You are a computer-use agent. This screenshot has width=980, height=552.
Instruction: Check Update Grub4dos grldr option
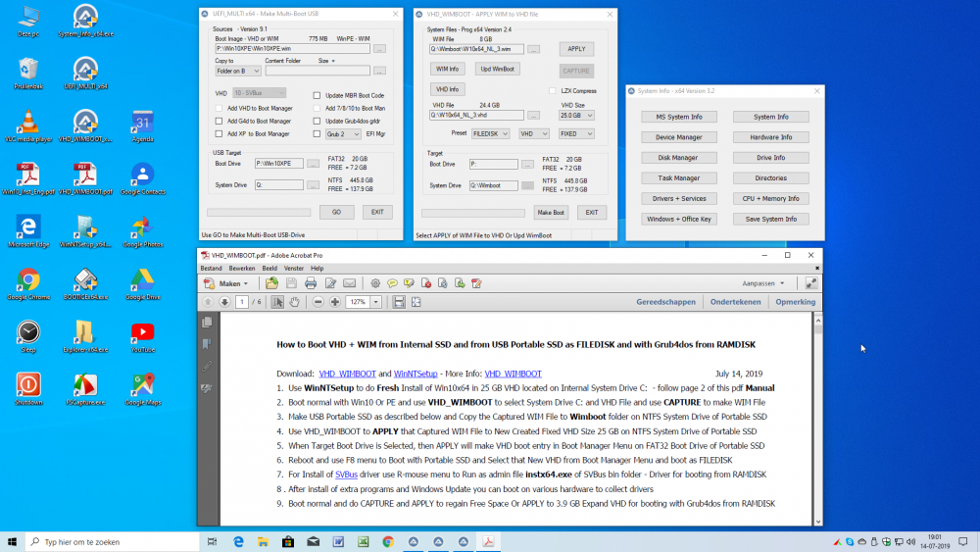317,121
